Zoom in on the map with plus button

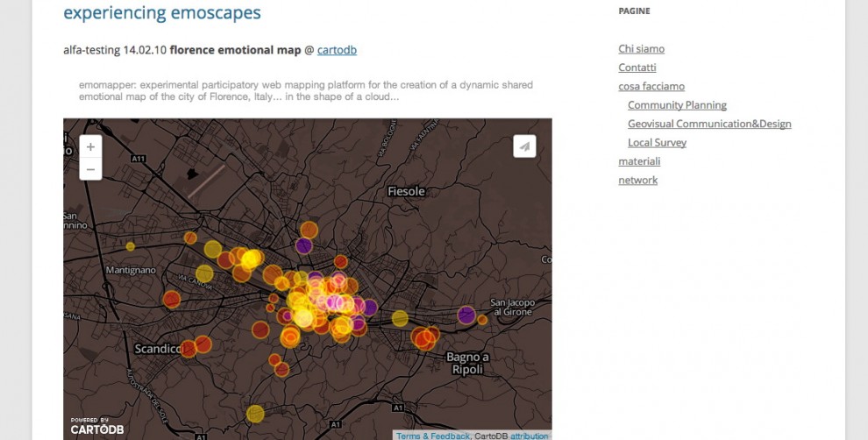click(x=91, y=146)
